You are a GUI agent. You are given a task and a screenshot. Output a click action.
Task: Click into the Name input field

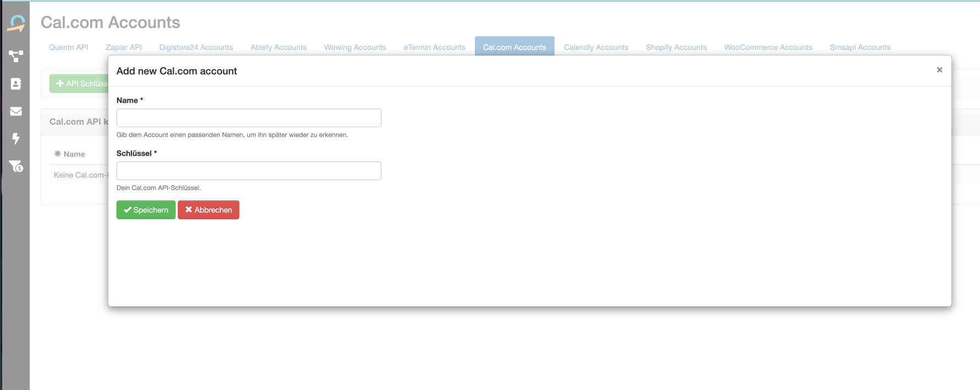click(x=248, y=118)
